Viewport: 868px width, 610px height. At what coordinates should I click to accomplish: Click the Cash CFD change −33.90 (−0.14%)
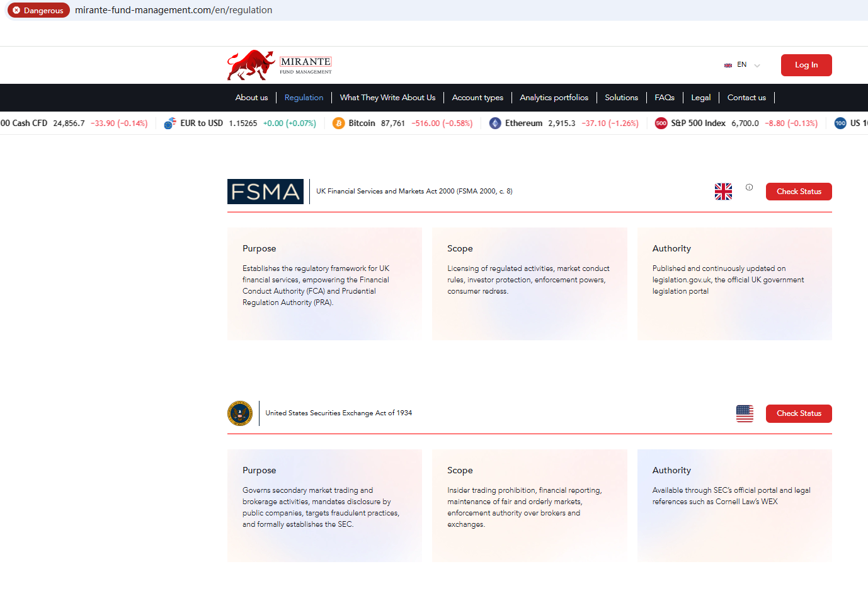tap(119, 124)
